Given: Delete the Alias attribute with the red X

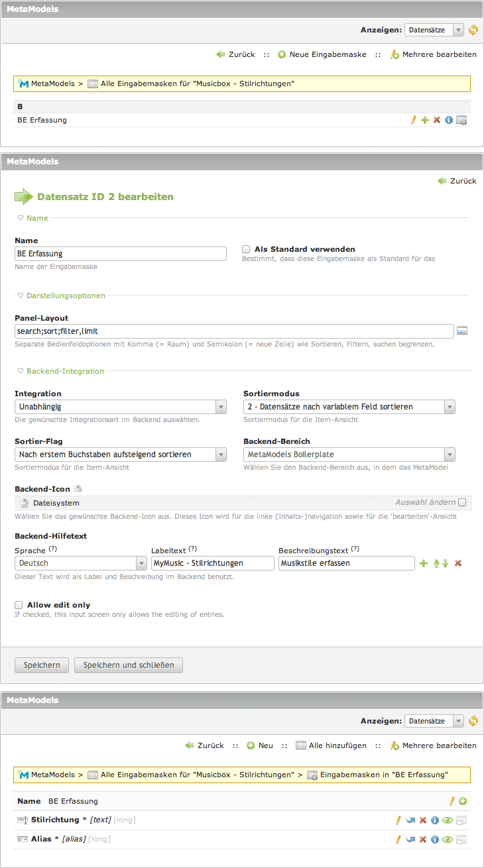Looking at the screenshot, I should pos(422,840).
